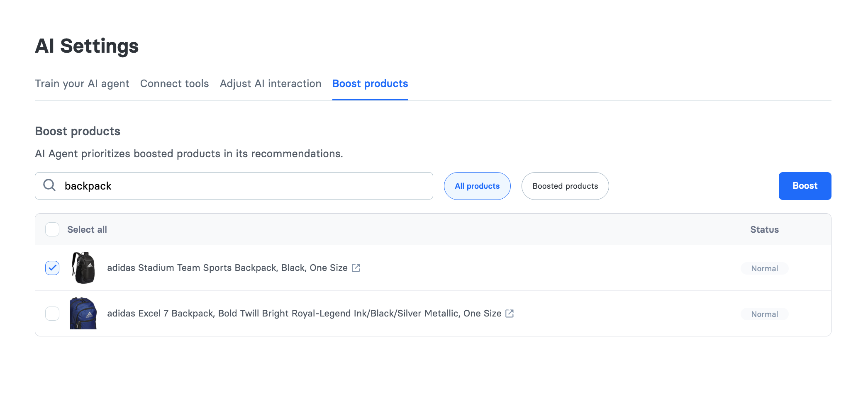The height and width of the screenshot is (409, 868).
Task: Click the blue Excel 7 backpack thumbnail
Action: pyautogui.click(x=83, y=314)
